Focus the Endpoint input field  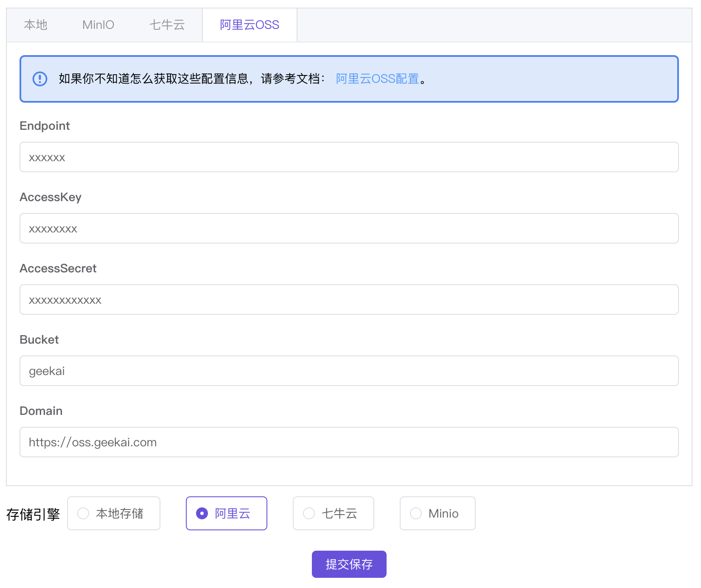349,157
